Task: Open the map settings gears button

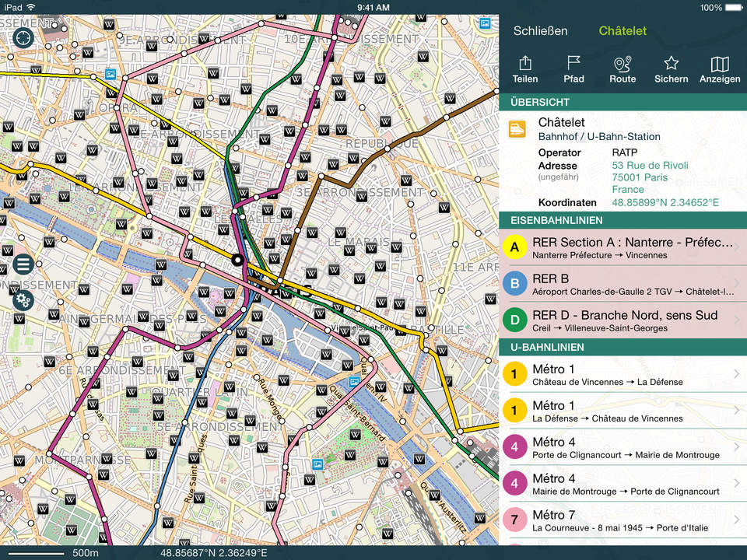Action: (x=23, y=299)
